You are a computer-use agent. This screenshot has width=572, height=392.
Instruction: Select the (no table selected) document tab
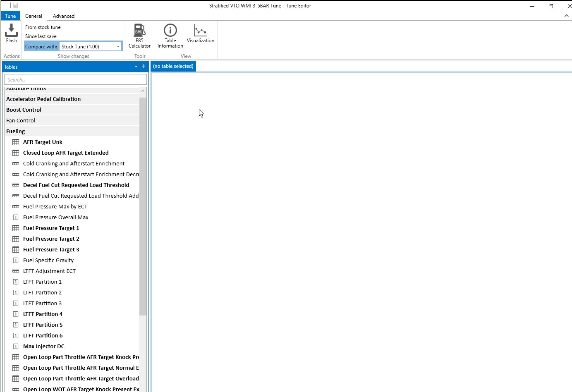pos(173,66)
